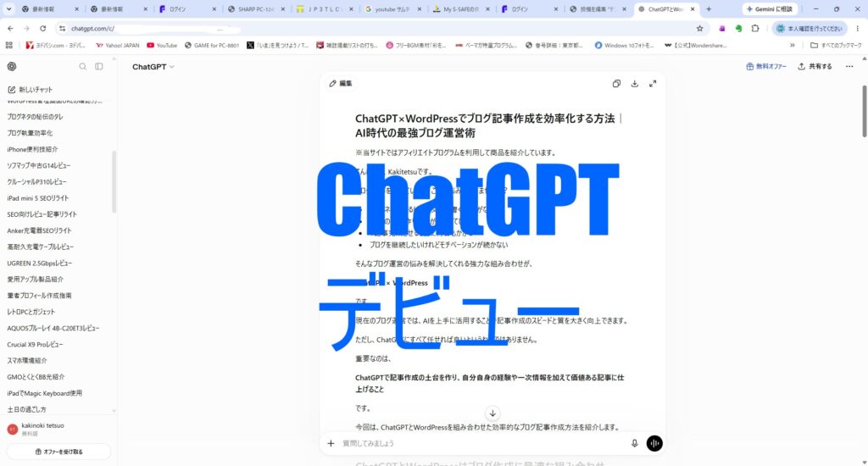Switch to the 投稿を編集 browser tab

(x=598, y=9)
